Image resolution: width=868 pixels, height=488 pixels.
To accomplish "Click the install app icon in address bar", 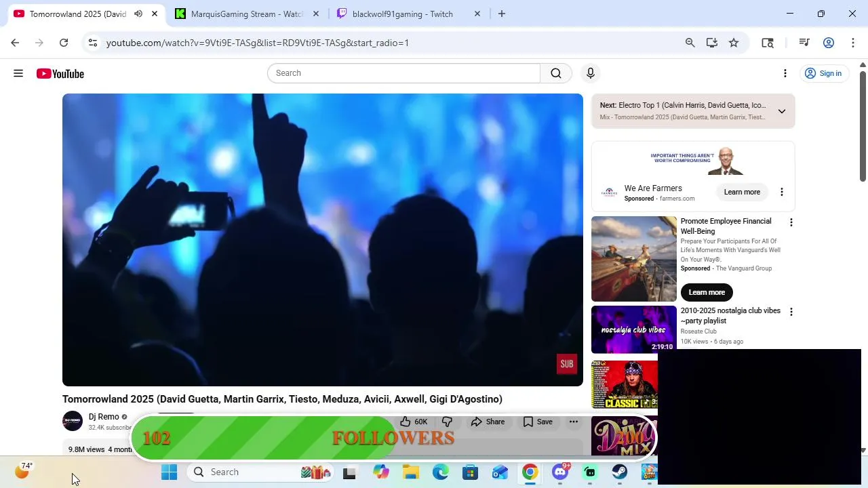I will (711, 43).
